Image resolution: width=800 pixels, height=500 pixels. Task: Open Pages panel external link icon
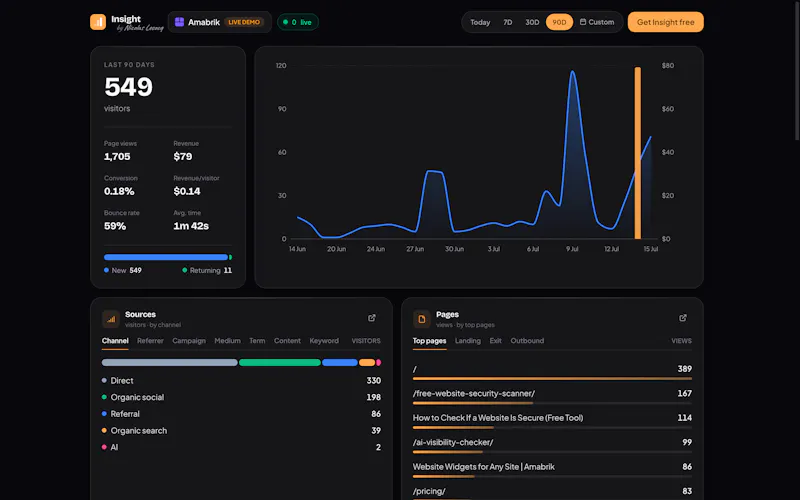tap(683, 318)
